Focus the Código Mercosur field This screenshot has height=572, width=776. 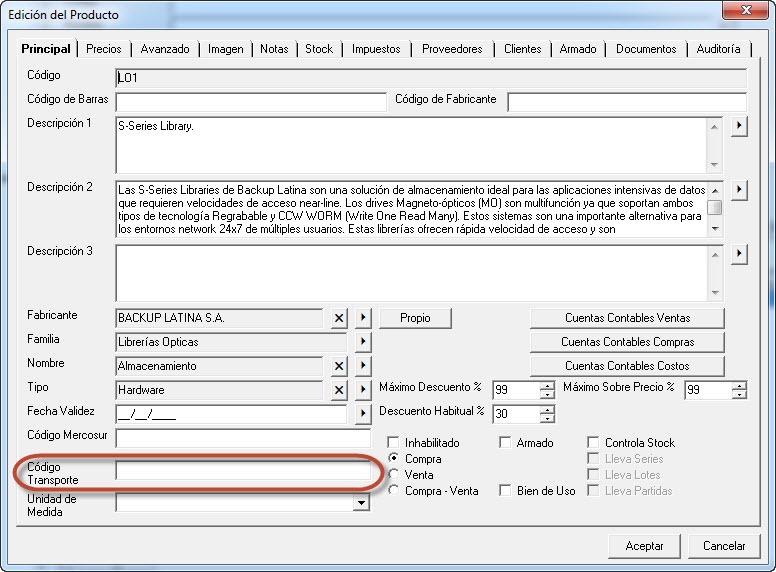click(243, 438)
